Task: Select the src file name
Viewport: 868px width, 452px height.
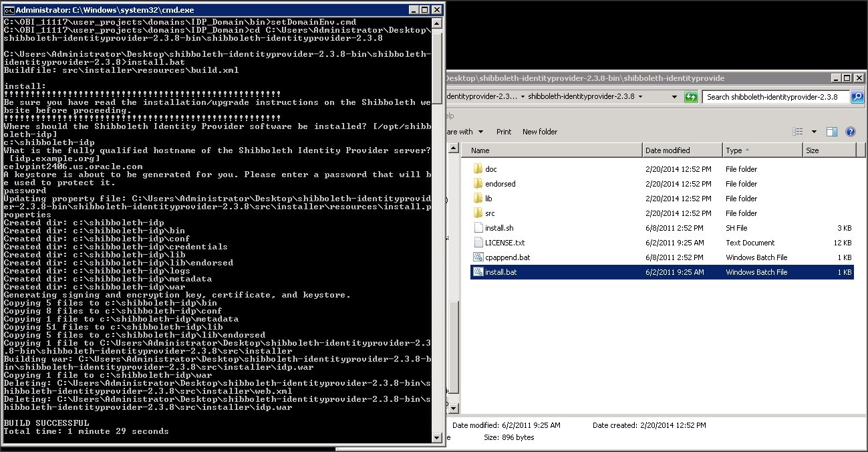Action: click(x=490, y=213)
